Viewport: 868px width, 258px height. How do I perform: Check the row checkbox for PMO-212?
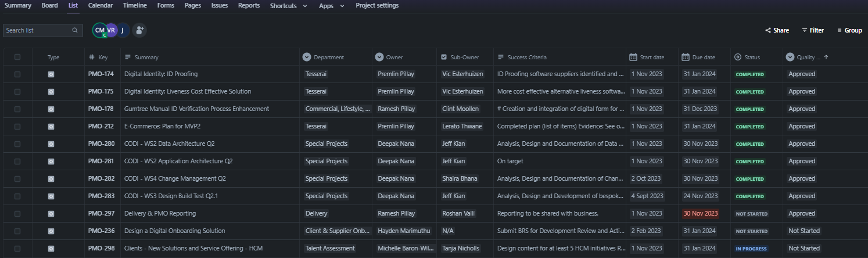pos(17,127)
